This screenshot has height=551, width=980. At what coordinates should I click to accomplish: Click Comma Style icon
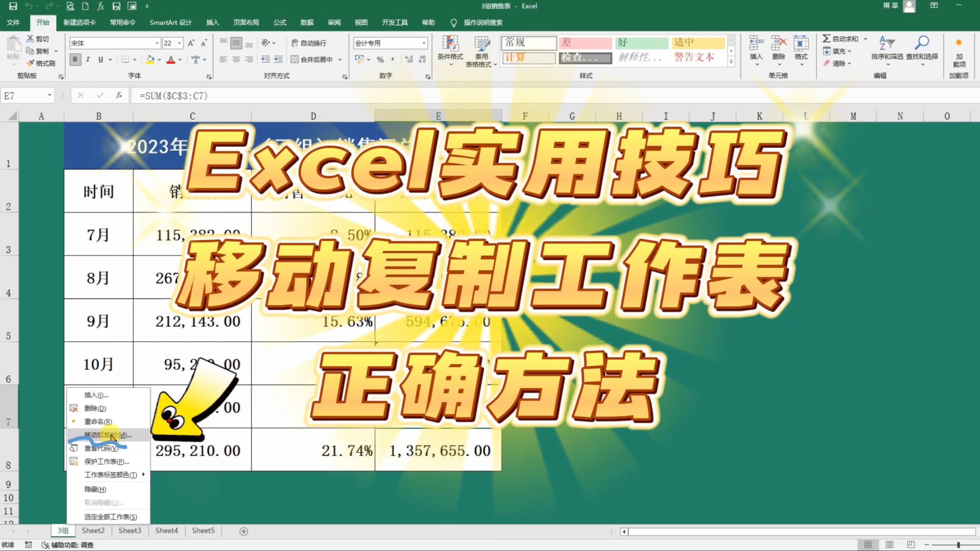tap(393, 59)
